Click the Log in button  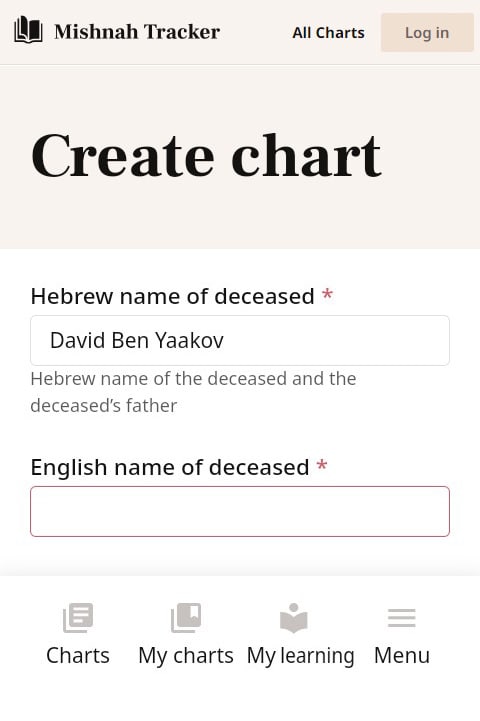[x=427, y=32]
